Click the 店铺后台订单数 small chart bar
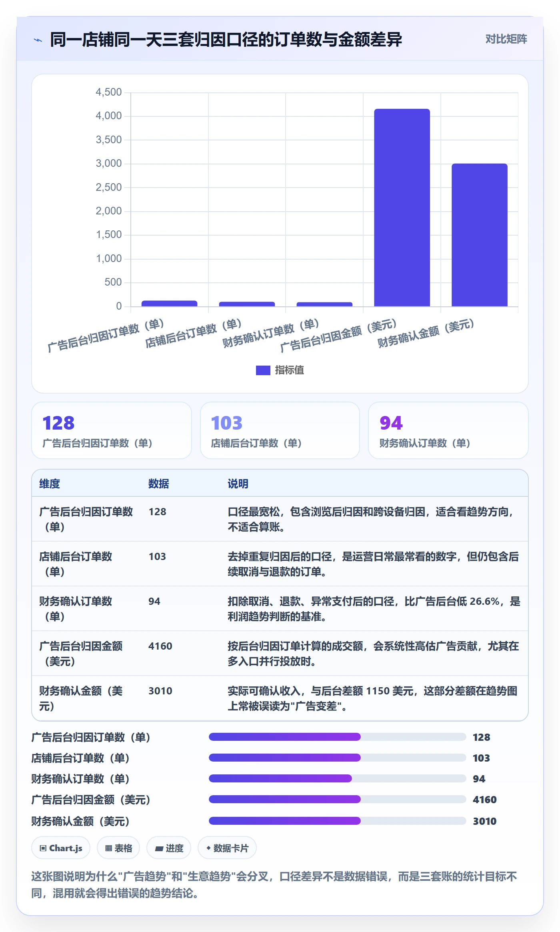Screen dimensions: 560x932 click(247, 304)
